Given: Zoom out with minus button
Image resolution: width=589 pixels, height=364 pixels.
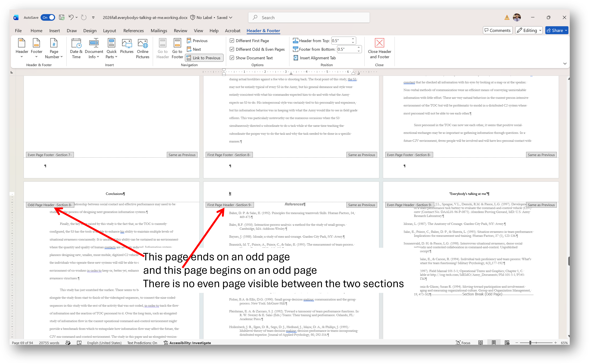Looking at the screenshot, I should (517, 343).
